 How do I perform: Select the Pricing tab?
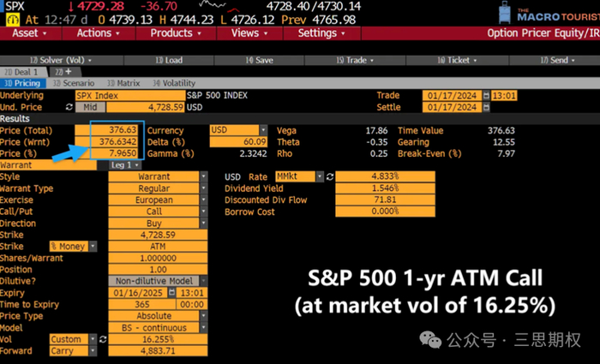(x=22, y=83)
